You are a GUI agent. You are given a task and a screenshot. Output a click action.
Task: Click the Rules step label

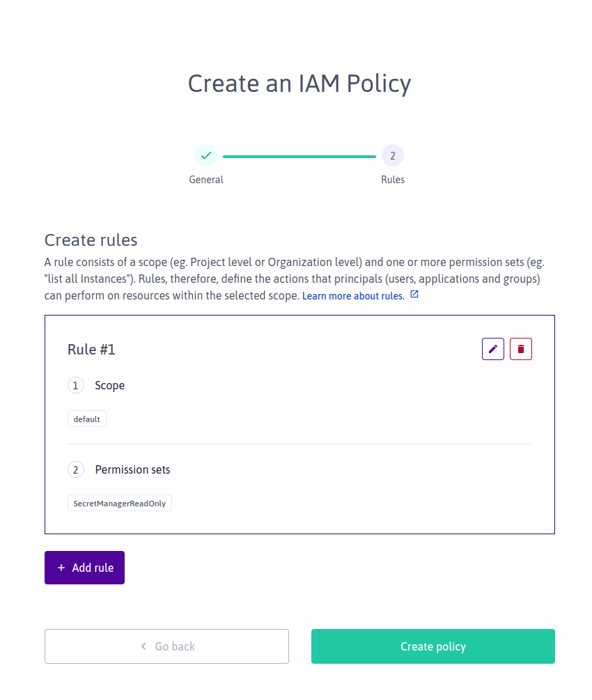point(392,180)
